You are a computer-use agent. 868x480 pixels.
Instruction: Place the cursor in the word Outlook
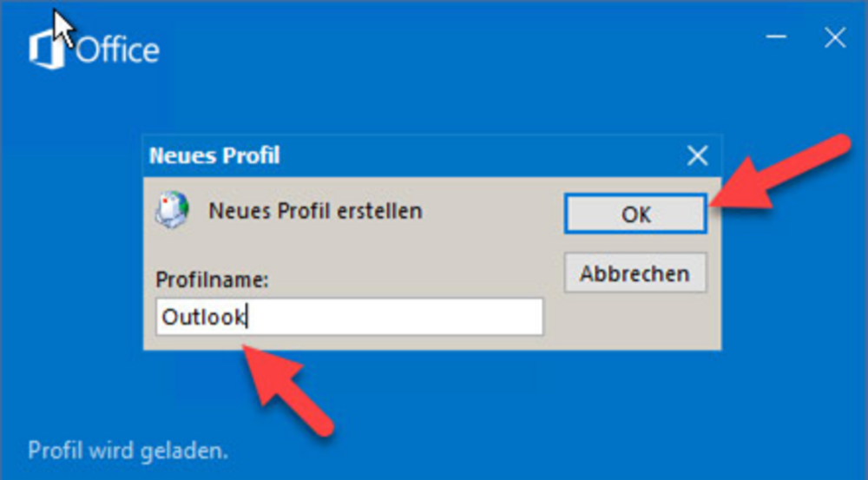[202, 317]
